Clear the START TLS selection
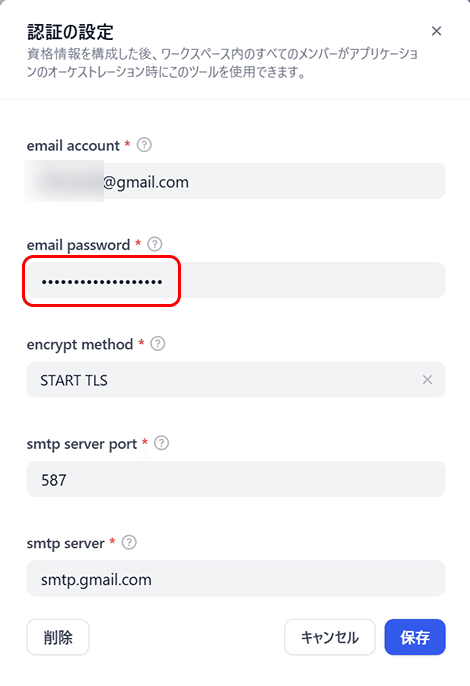The image size is (470, 686). [x=428, y=380]
